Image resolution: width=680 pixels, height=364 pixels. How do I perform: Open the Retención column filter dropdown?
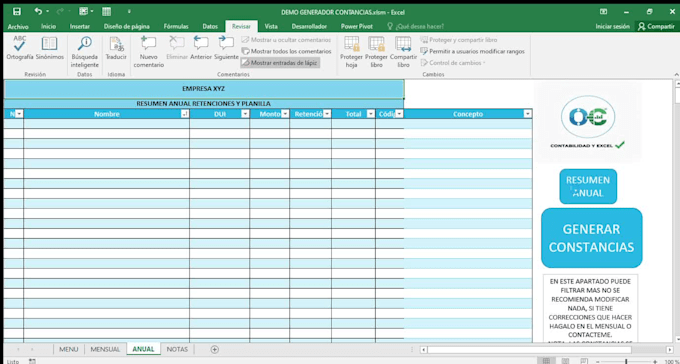(x=327, y=114)
